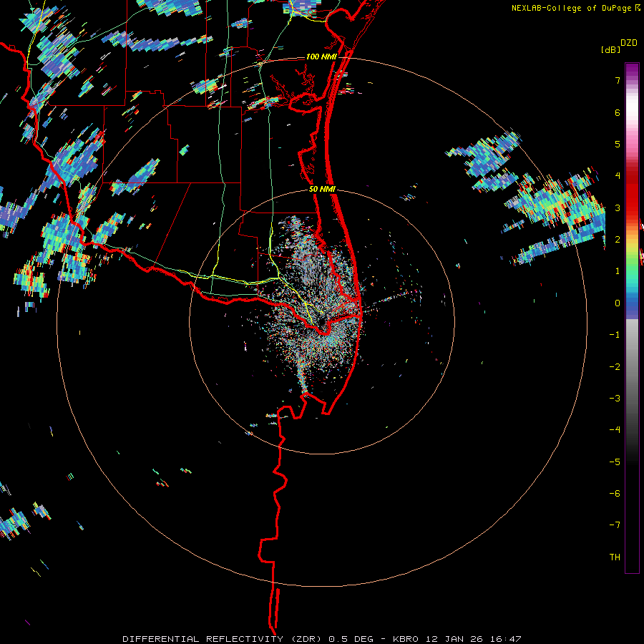Click the Differential Reflectivity (ZDR) caption text

223,639
